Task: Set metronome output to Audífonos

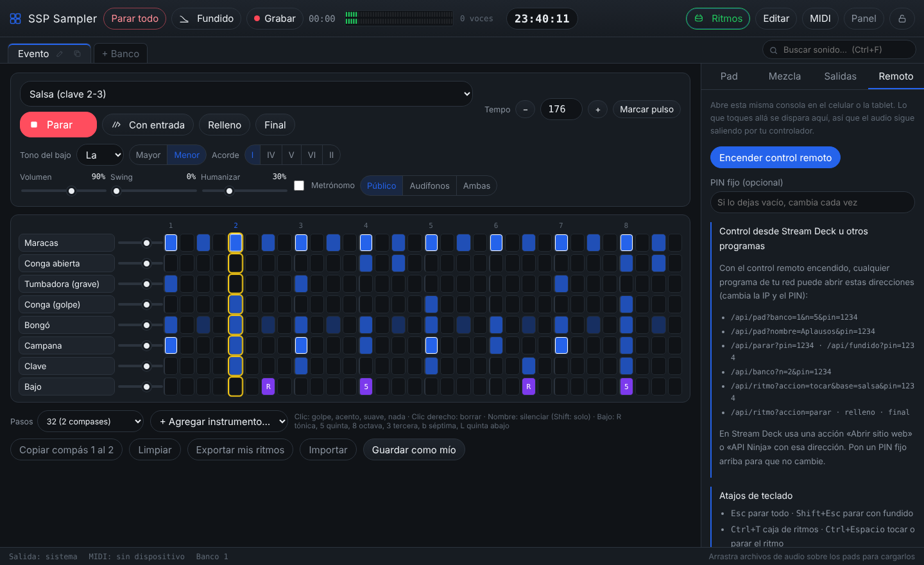Action: tap(429, 186)
